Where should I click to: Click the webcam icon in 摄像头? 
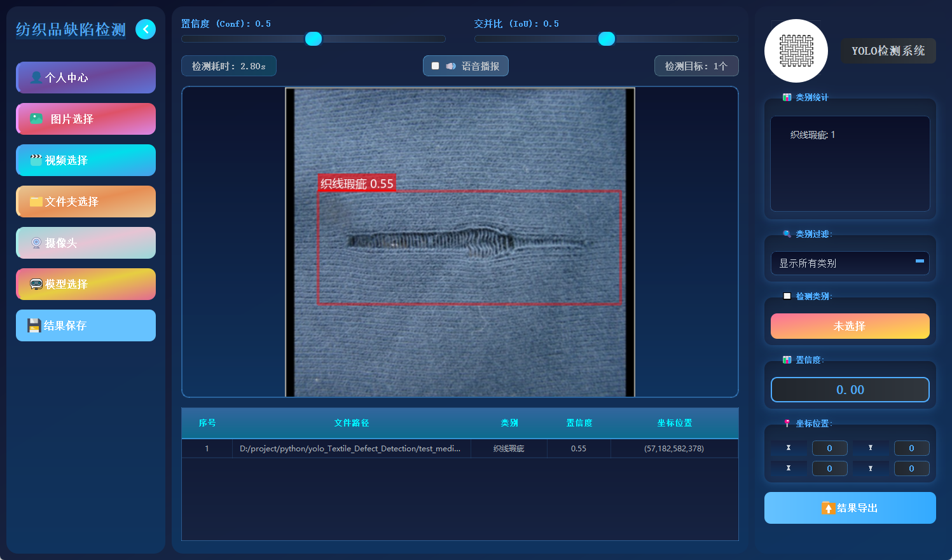tap(36, 243)
